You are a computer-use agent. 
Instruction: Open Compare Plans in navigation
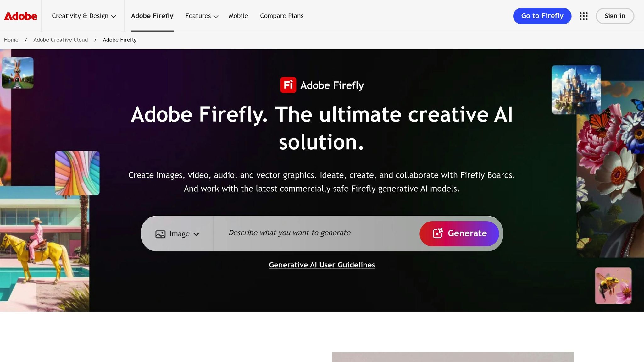281,16
